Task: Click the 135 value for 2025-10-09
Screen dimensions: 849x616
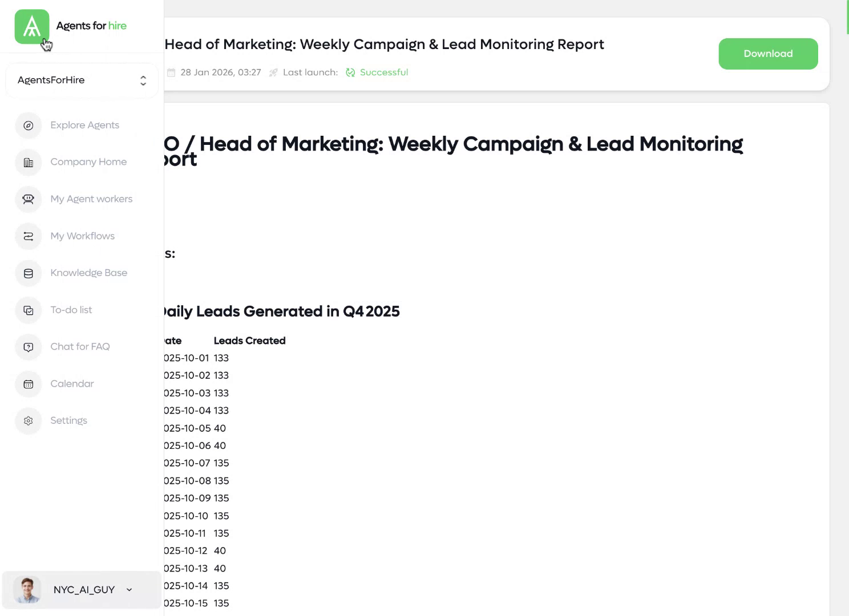Action: pyautogui.click(x=221, y=499)
